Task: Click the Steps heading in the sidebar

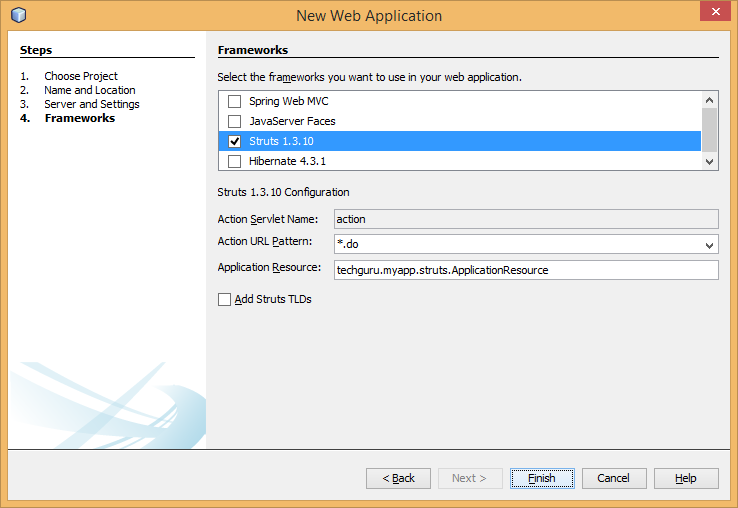Action: (36, 50)
